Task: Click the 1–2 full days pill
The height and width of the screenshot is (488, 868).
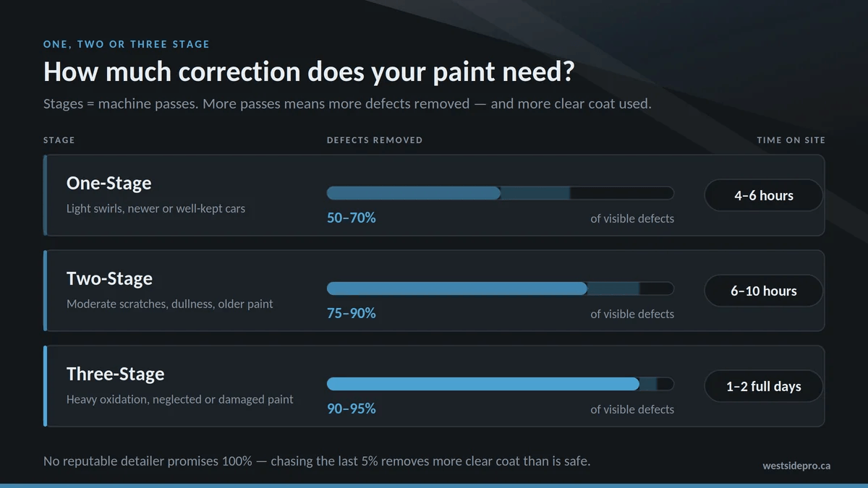Action: pyautogui.click(x=764, y=386)
